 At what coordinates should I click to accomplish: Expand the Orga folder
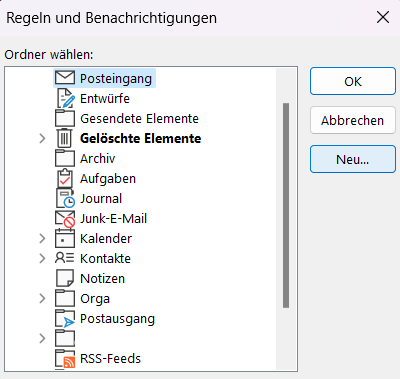[x=42, y=298]
